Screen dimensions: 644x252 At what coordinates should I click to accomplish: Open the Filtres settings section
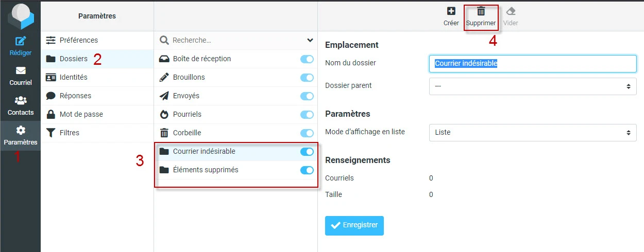(69, 133)
